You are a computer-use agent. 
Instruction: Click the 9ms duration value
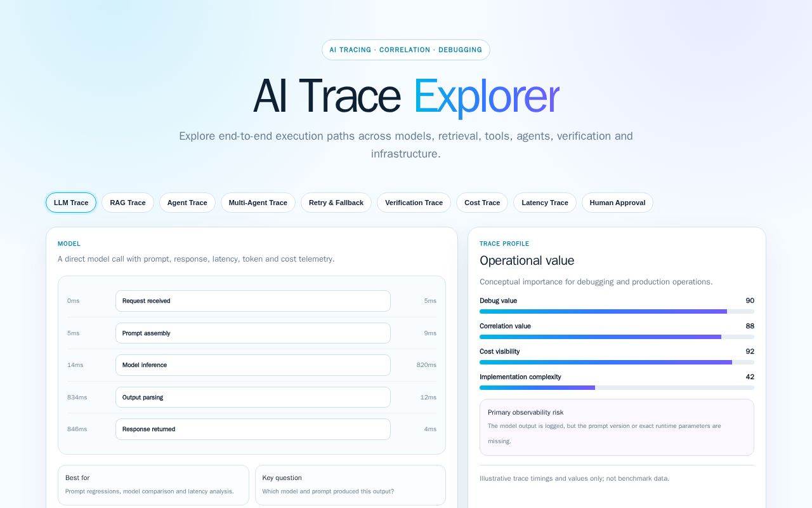pos(430,333)
